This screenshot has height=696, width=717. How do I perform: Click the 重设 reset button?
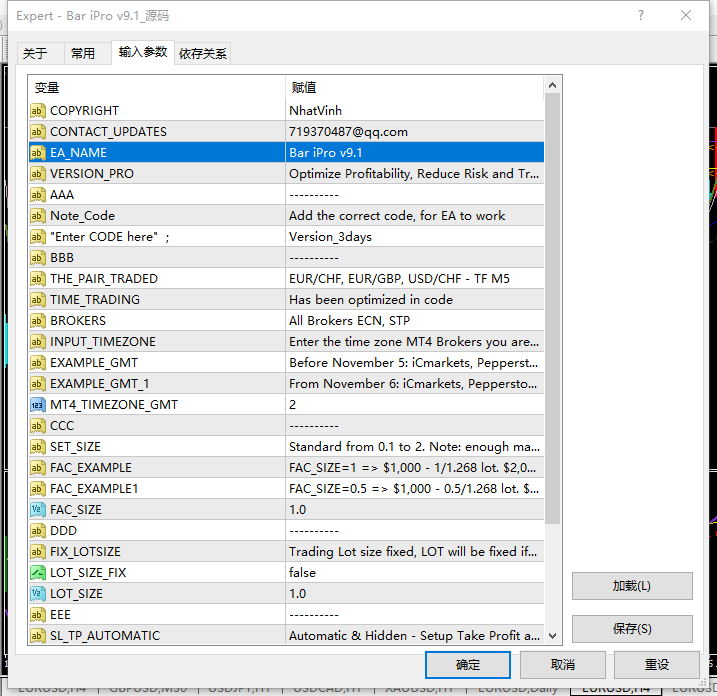(x=657, y=664)
